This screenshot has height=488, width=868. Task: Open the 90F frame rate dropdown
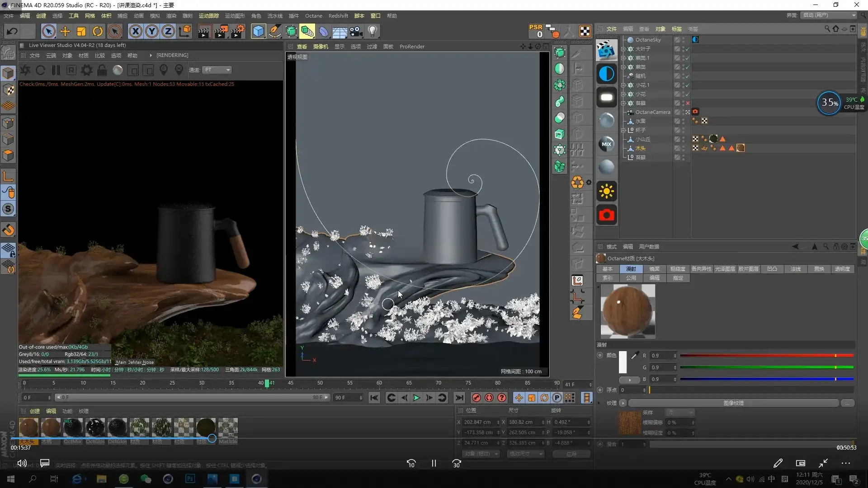coord(348,398)
